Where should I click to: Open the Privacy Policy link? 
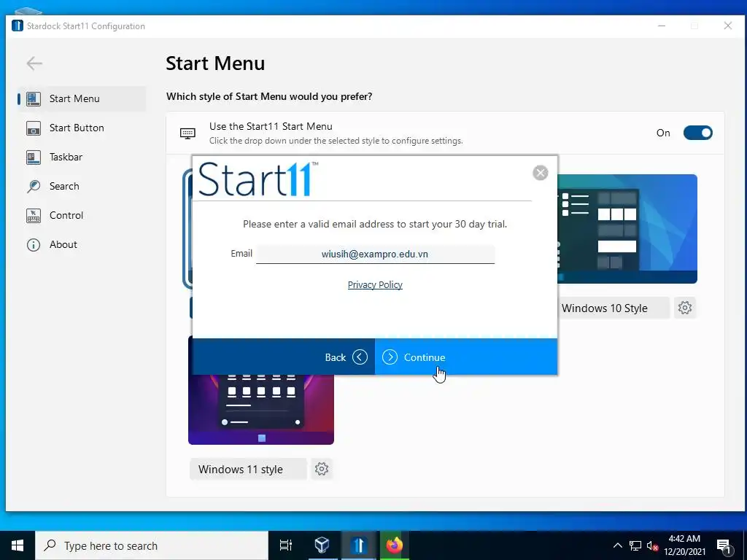[x=375, y=285]
